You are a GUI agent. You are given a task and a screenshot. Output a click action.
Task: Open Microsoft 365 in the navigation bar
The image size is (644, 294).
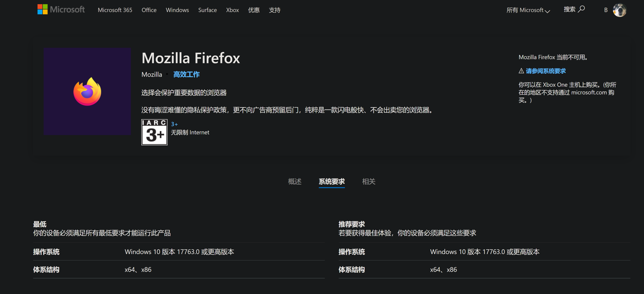[115, 10]
